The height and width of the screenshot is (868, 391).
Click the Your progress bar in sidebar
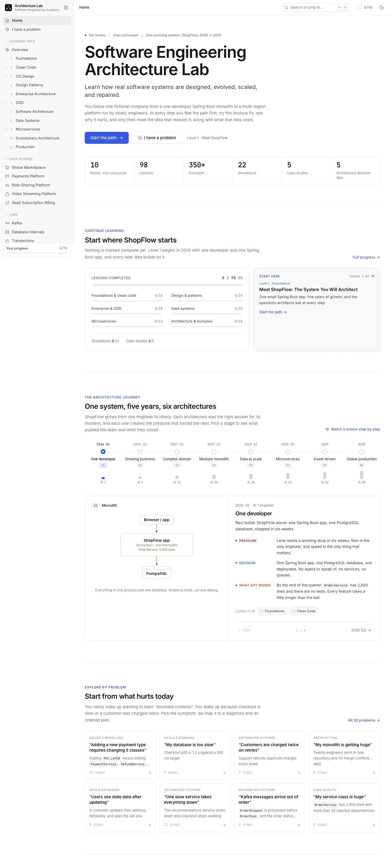37,253
